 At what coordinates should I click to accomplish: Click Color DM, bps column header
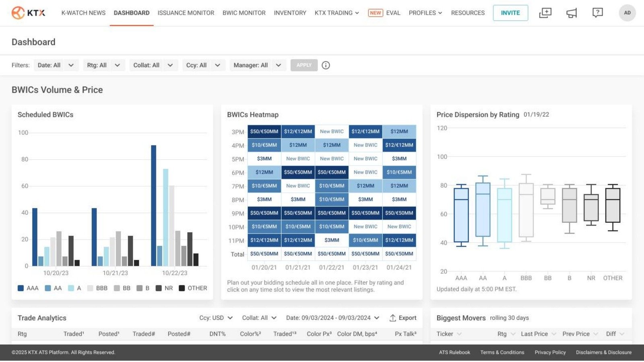click(x=357, y=334)
